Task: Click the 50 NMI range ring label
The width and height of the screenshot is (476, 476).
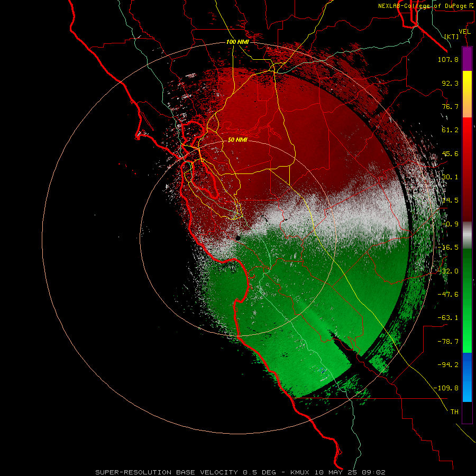Action: coord(237,140)
